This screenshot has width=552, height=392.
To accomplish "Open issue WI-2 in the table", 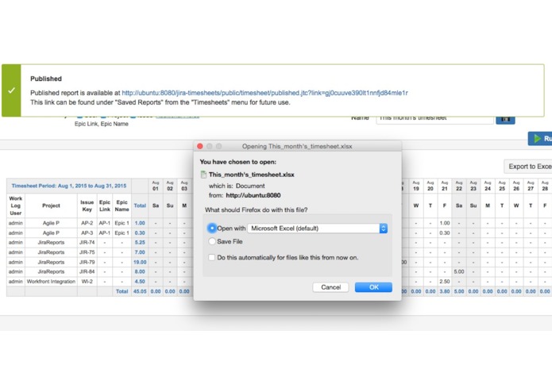I will 87,281.
